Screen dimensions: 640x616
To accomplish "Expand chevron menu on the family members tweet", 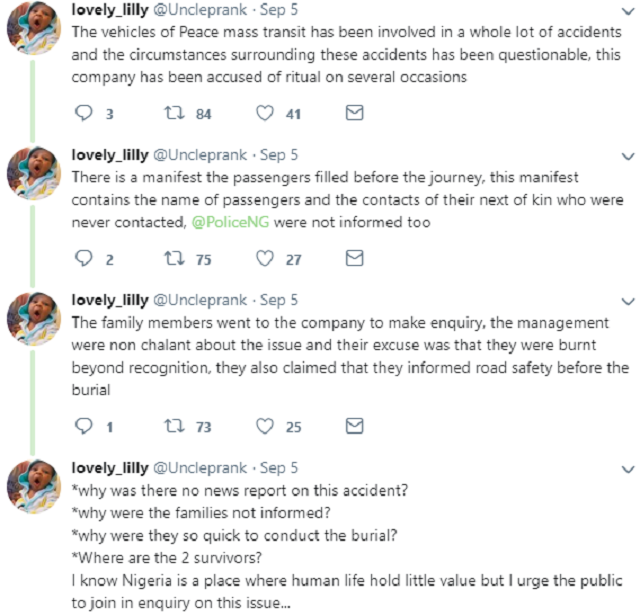I will (x=627, y=302).
